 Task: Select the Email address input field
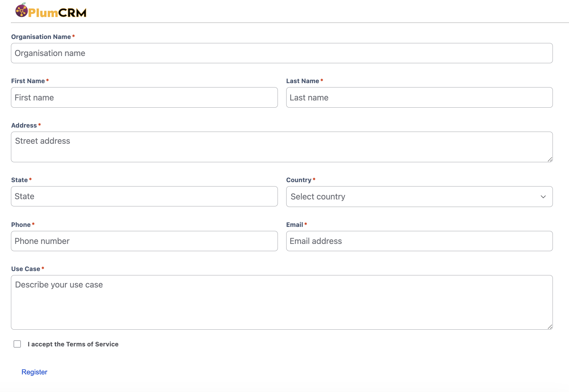[419, 241]
